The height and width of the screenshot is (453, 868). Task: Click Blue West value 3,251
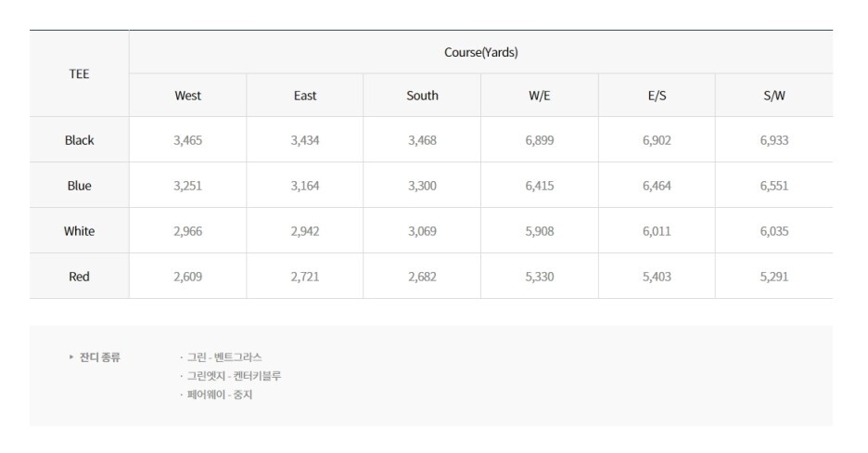click(x=187, y=186)
